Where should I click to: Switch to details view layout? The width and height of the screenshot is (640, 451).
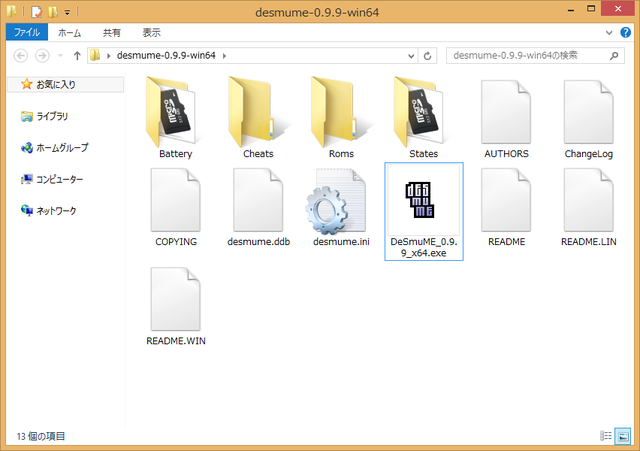pyautogui.click(x=606, y=436)
